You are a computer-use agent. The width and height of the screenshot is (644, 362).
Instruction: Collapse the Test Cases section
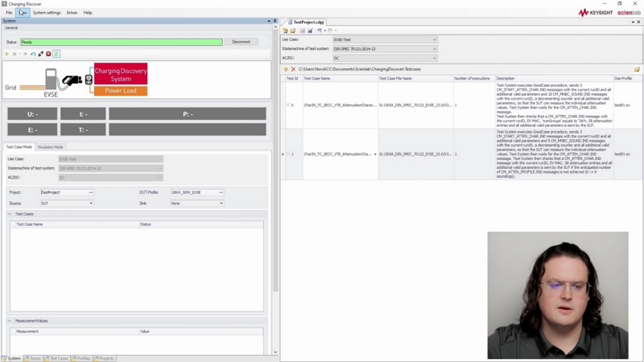[x=10, y=214]
